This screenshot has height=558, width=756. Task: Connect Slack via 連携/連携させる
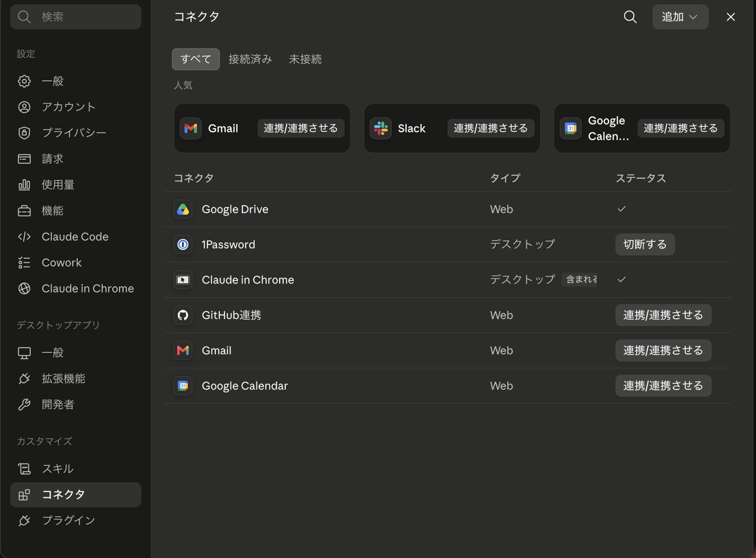(491, 128)
